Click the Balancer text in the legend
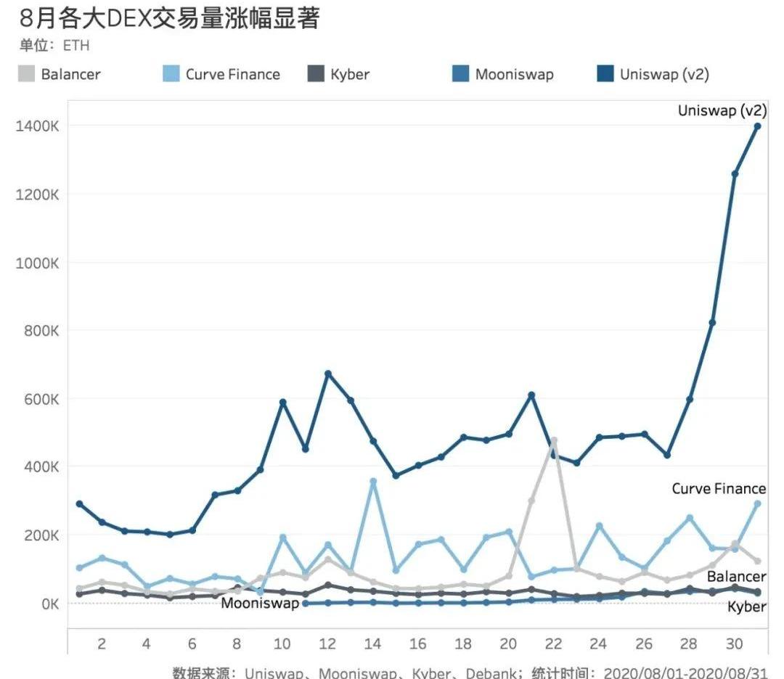This screenshot has height=679, width=784. [70, 74]
